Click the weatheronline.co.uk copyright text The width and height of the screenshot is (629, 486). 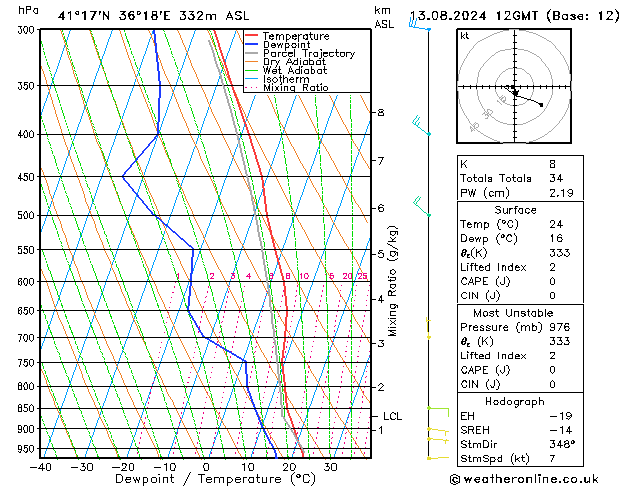coord(524,479)
